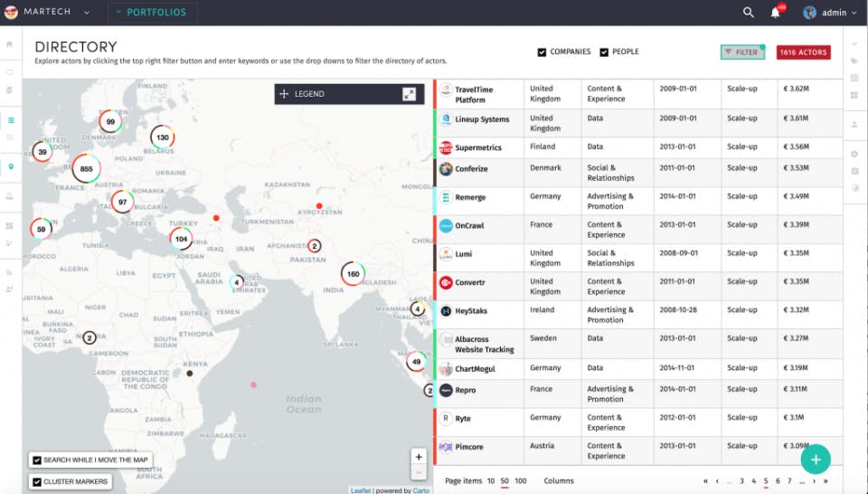Screen dimensions: 868x494
Task: Zoom out on the map
Action: [419, 472]
